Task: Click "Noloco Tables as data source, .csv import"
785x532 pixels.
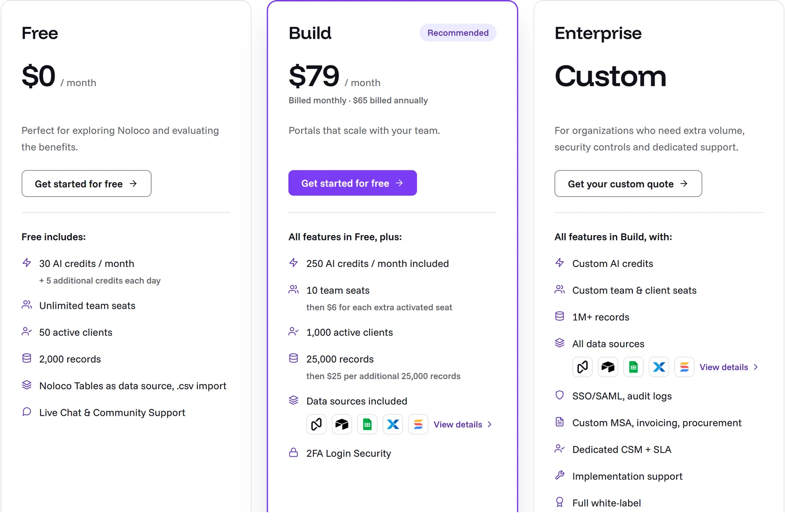Action: (x=133, y=386)
